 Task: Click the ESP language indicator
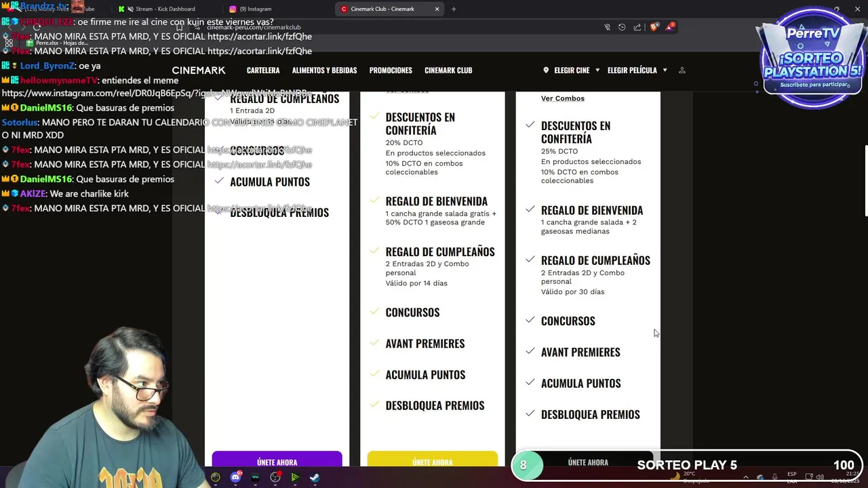791,477
